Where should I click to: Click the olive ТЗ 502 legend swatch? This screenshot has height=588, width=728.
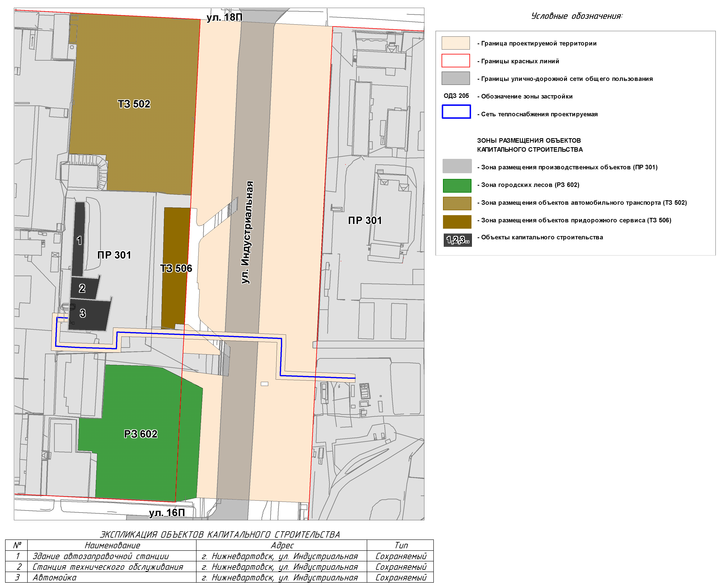coord(457,204)
